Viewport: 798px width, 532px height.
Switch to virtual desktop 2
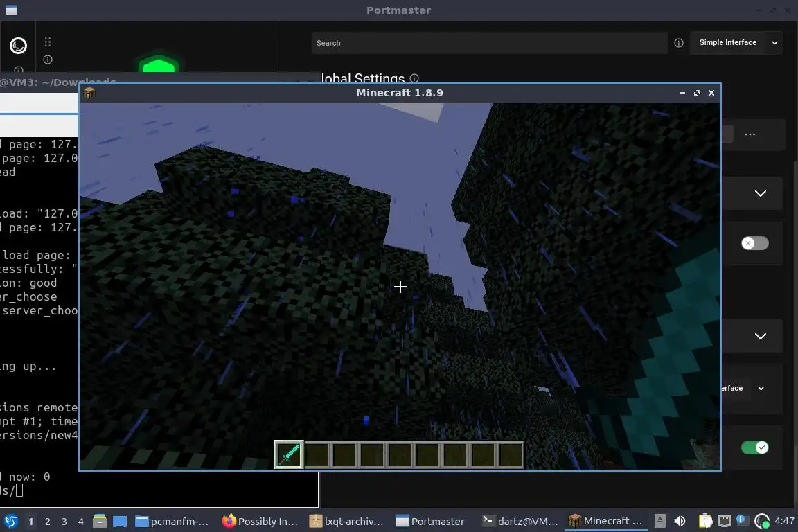(x=47, y=522)
